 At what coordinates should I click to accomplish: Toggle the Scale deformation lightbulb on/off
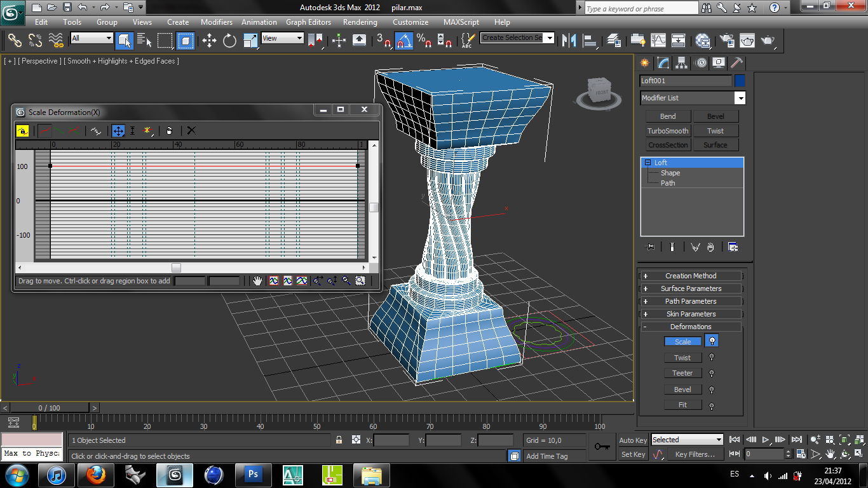712,341
